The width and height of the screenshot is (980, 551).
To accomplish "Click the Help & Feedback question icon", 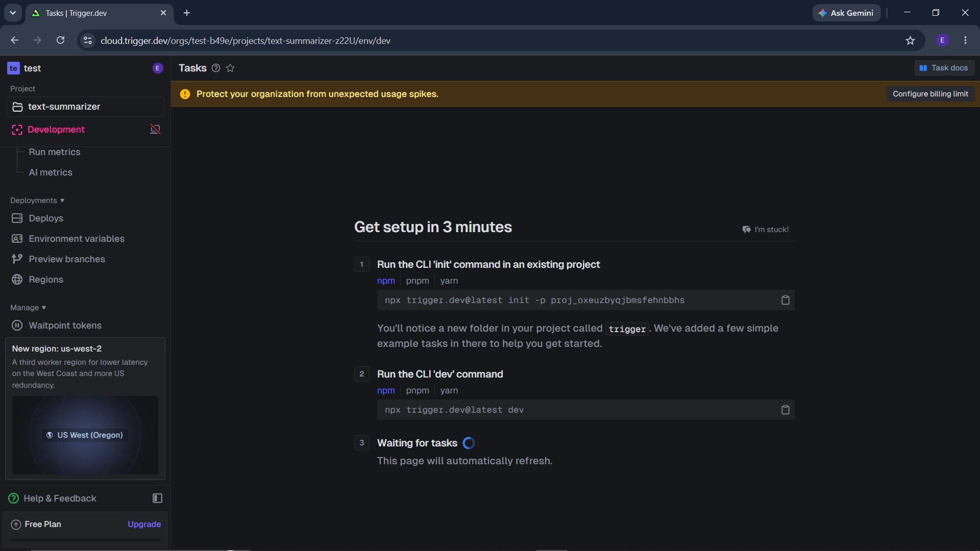I will 14,498.
